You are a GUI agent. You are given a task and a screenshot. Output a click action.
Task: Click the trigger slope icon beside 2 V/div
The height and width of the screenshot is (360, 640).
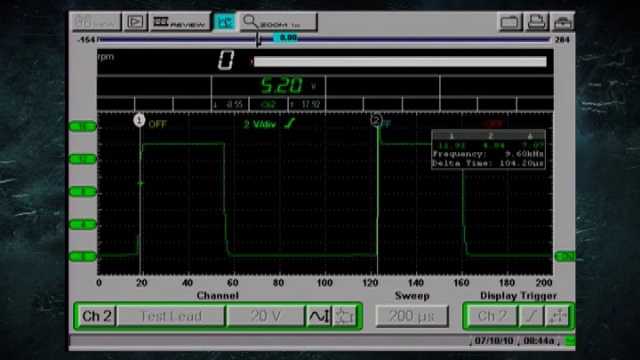[x=290, y=123]
